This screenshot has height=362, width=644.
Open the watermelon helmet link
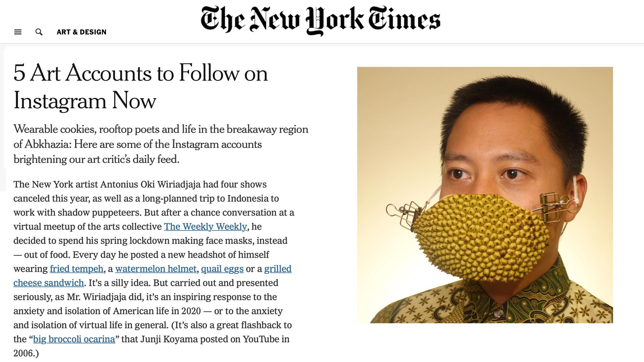pyautogui.click(x=156, y=269)
